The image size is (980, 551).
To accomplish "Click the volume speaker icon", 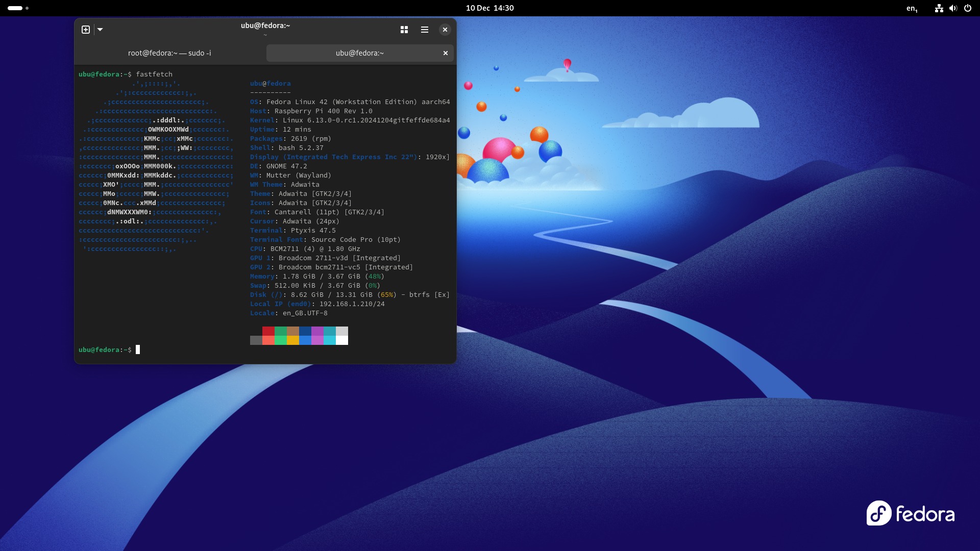I will click(953, 8).
